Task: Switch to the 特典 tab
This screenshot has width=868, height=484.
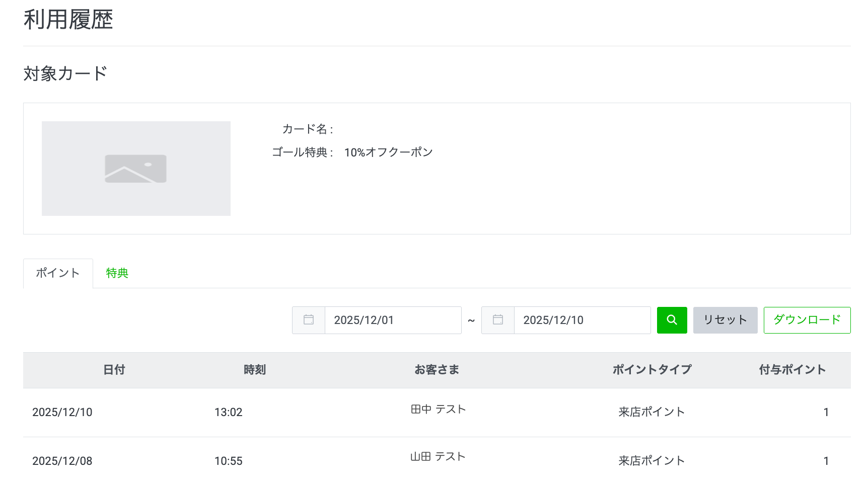Action: tap(117, 273)
